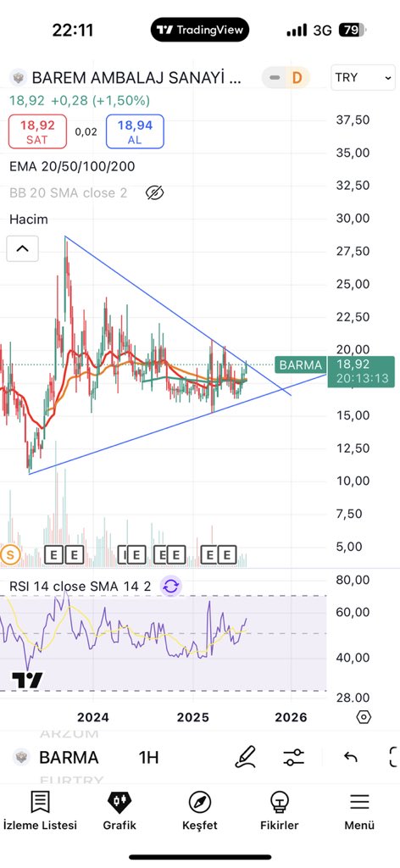Select the EMA 20/50/100/200 indicator legend
The width and height of the screenshot is (400, 868).
point(72,167)
